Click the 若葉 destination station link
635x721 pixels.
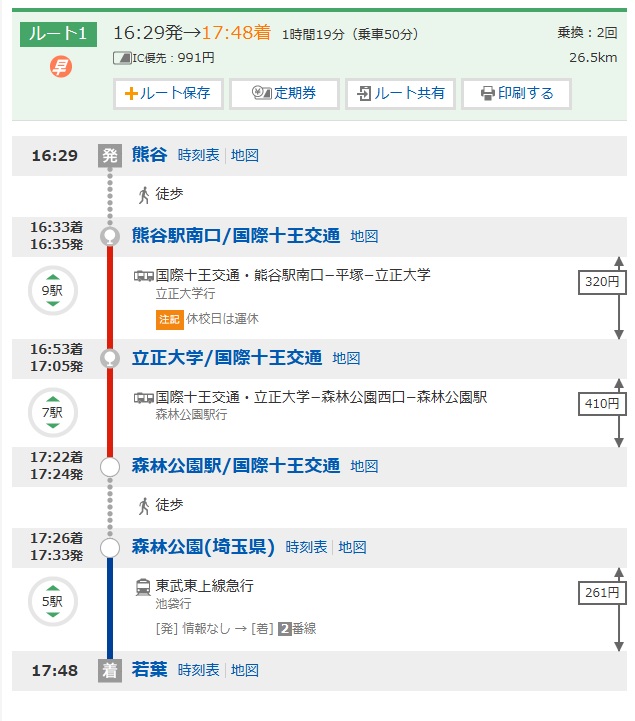(149, 670)
